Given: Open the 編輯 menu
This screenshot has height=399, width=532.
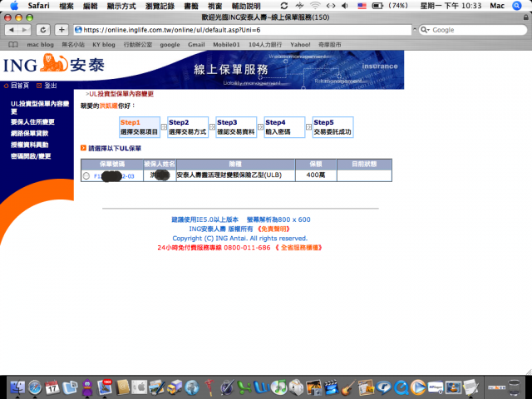Looking at the screenshot, I should pos(91,6).
